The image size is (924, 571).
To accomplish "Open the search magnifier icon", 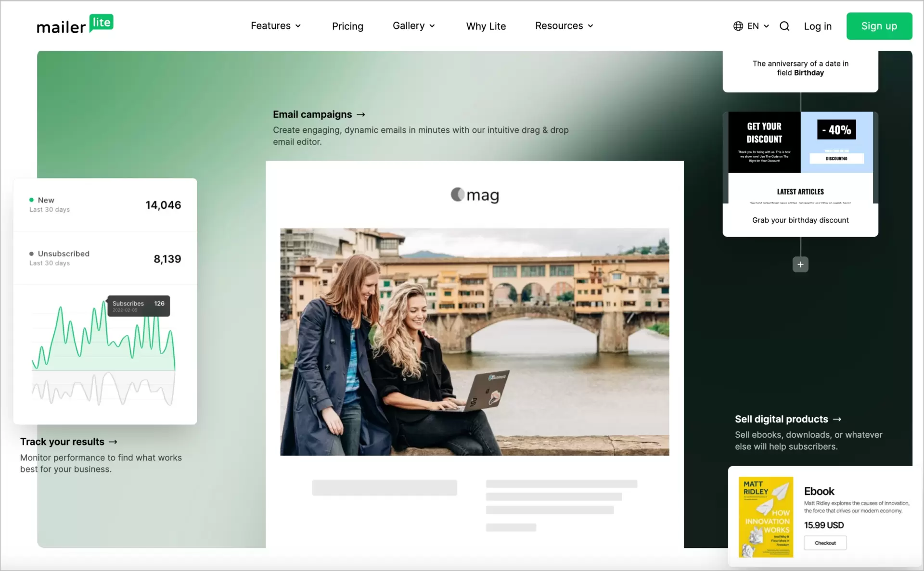I will pos(784,26).
